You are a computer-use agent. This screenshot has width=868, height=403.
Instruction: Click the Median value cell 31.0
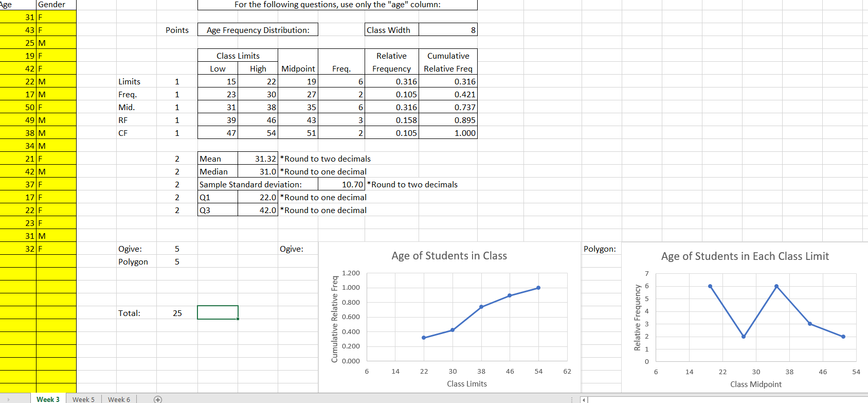[258, 171]
